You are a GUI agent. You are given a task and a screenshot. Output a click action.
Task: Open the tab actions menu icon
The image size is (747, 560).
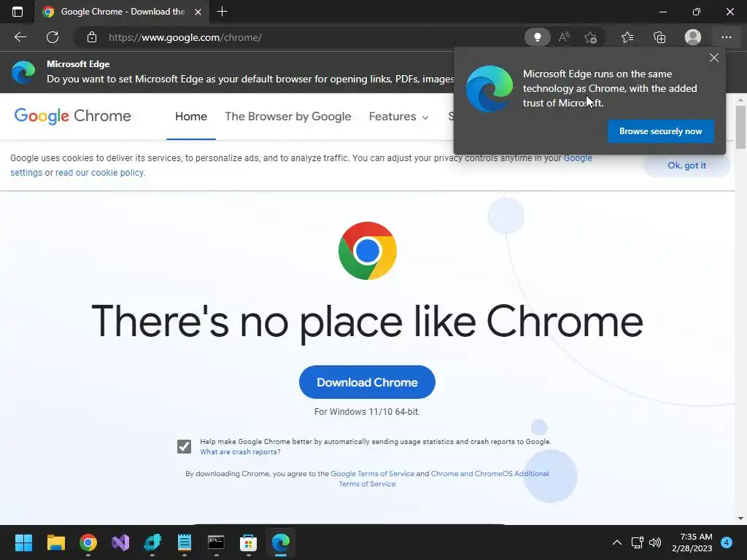tap(18, 12)
